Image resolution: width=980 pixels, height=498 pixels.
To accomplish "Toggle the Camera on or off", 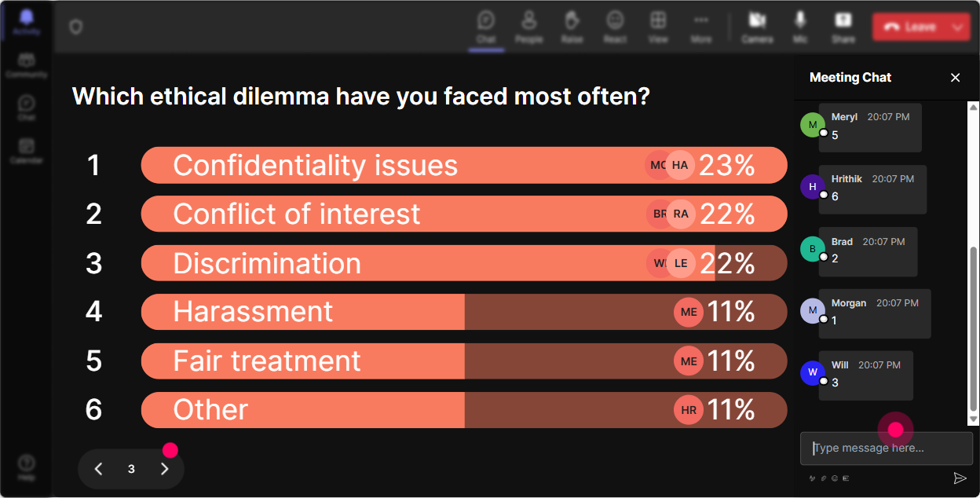I will (757, 27).
